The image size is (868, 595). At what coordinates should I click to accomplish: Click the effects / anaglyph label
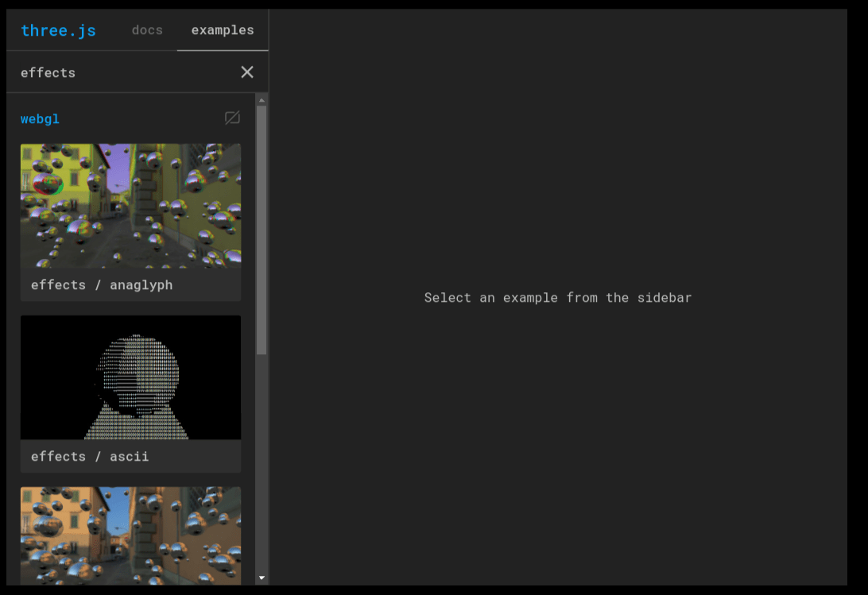(102, 285)
